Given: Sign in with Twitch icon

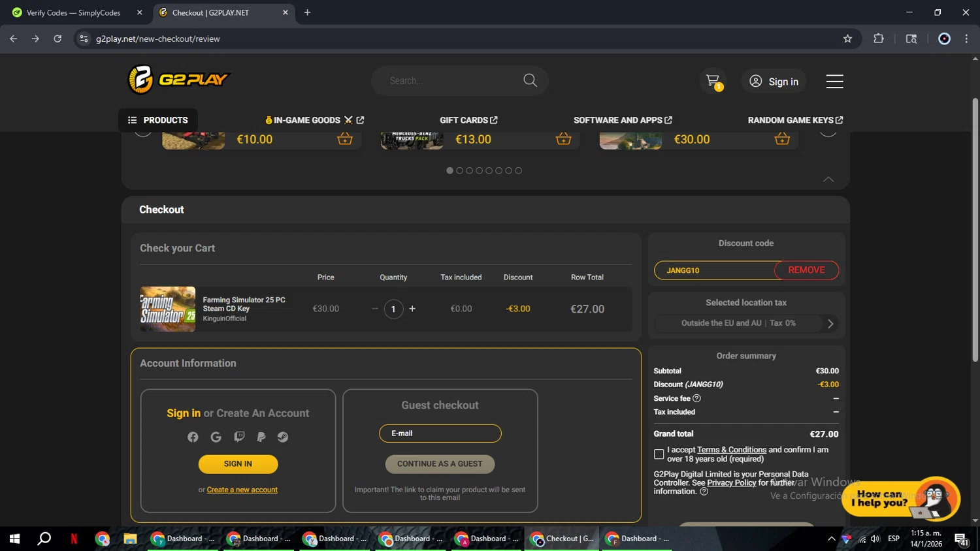Looking at the screenshot, I should point(239,437).
